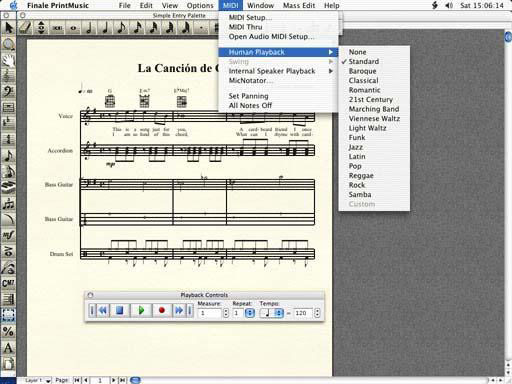Select the half note duration
Screen dimensions: 512x384
point(89,28)
